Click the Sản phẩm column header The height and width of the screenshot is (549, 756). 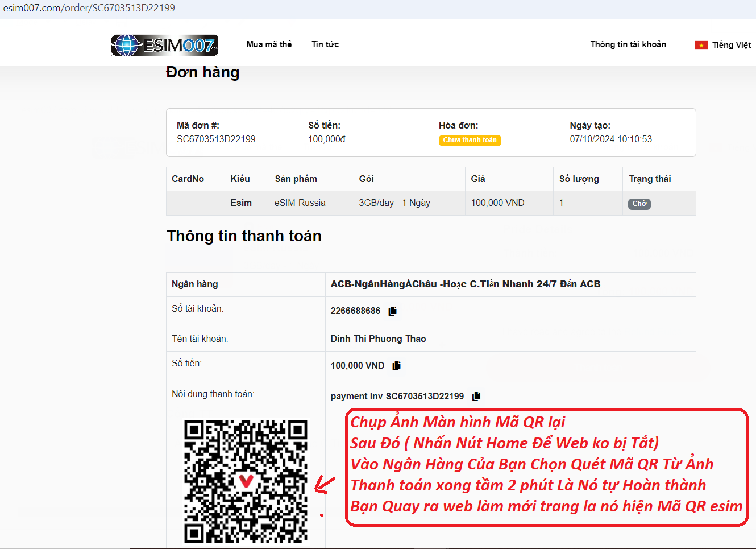(311, 179)
